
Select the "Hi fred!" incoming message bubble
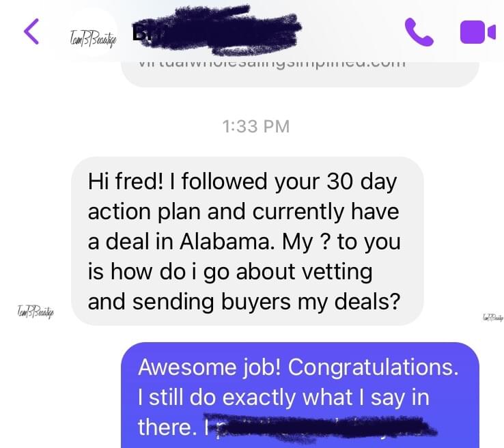[x=247, y=241]
